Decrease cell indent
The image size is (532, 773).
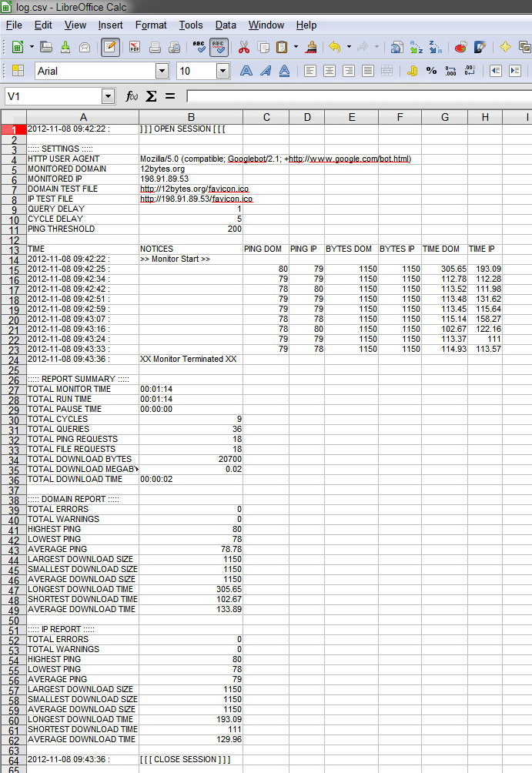point(496,71)
